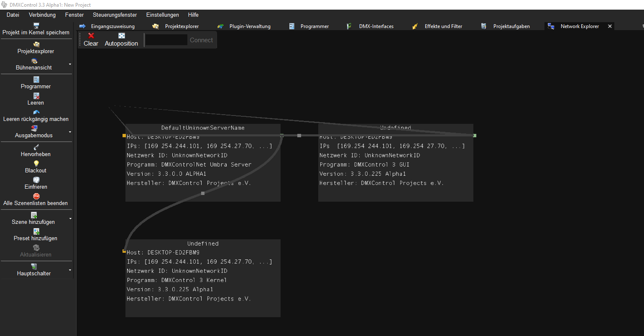The height and width of the screenshot is (336, 644).
Task: Open the Verbindung menu
Action: [x=42, y=15]
